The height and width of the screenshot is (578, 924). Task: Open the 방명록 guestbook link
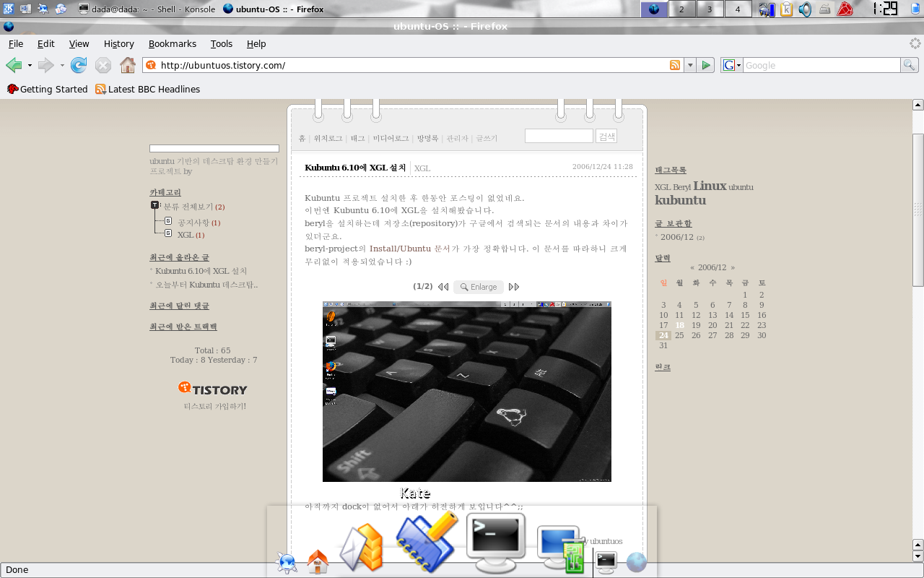[x=427, y=138]
